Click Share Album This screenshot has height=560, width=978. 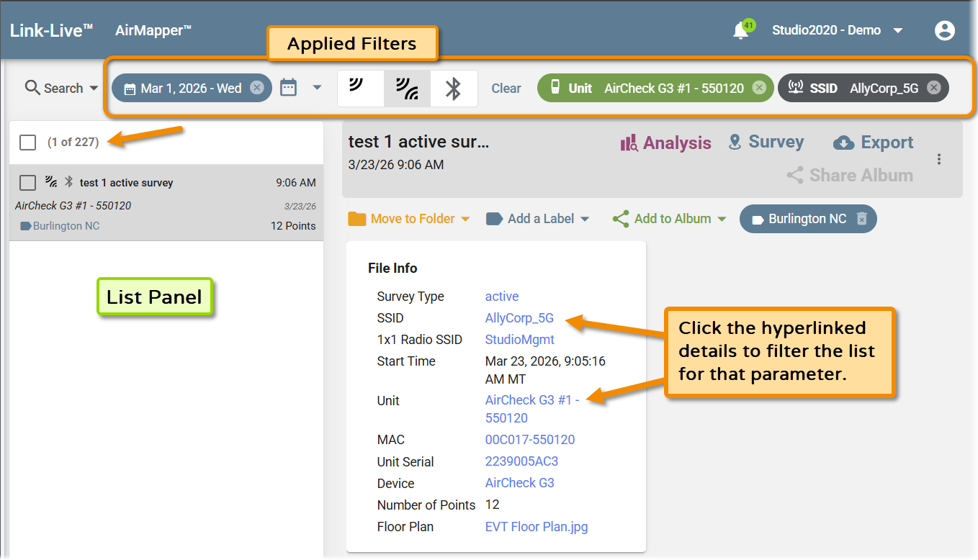pyautogui.click(x=850, y=175)
